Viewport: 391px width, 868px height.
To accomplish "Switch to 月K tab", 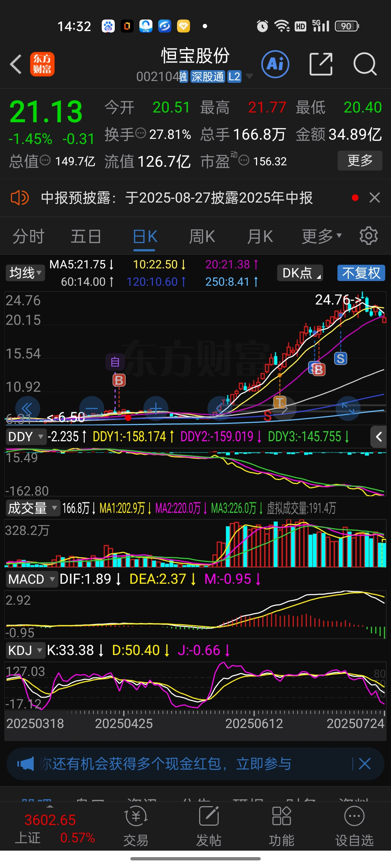I will click(x=260, y=237).
